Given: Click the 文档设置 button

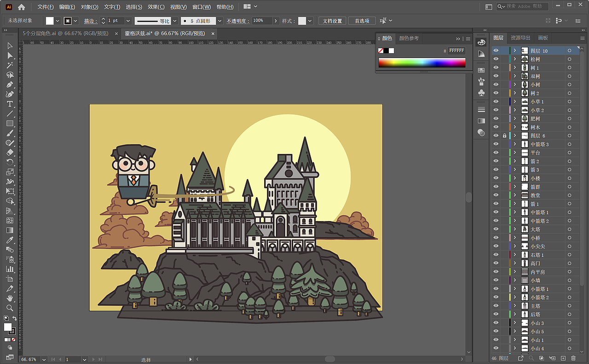Looking at the screenshot, I should point(332,21).
